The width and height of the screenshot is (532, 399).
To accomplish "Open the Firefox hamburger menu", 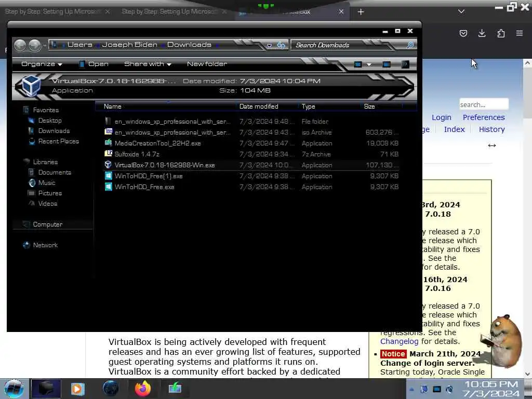I will click(x=520, y=33).
